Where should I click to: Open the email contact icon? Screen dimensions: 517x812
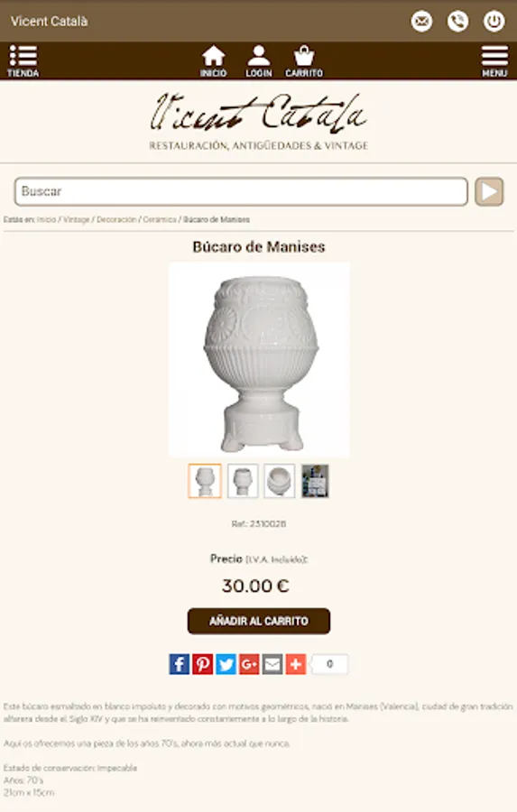421,22
